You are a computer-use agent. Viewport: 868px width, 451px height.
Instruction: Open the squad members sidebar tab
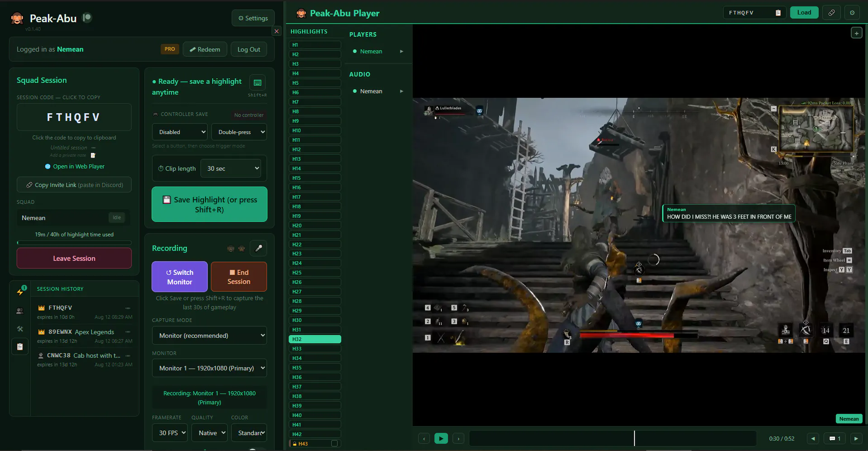tap(20, 311)
